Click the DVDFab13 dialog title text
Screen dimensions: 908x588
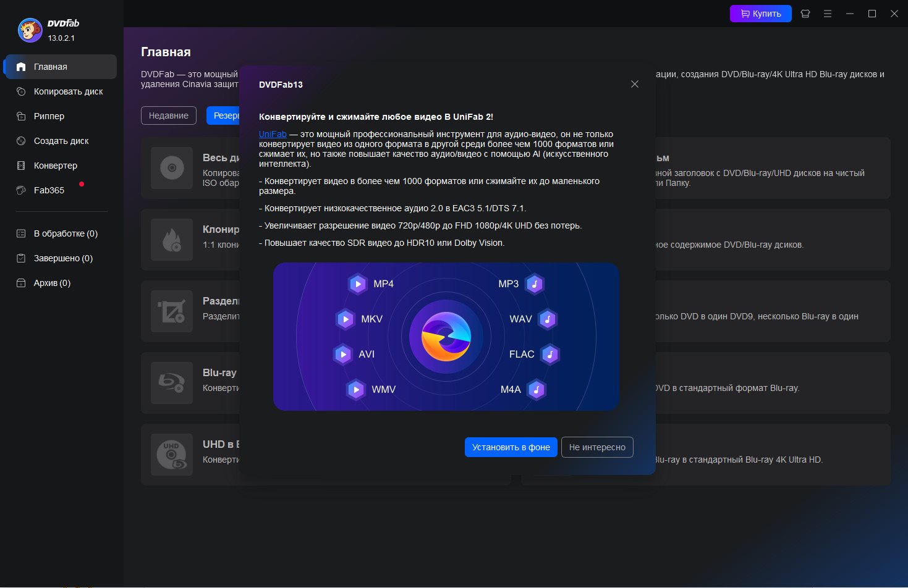tap(281, 85)
